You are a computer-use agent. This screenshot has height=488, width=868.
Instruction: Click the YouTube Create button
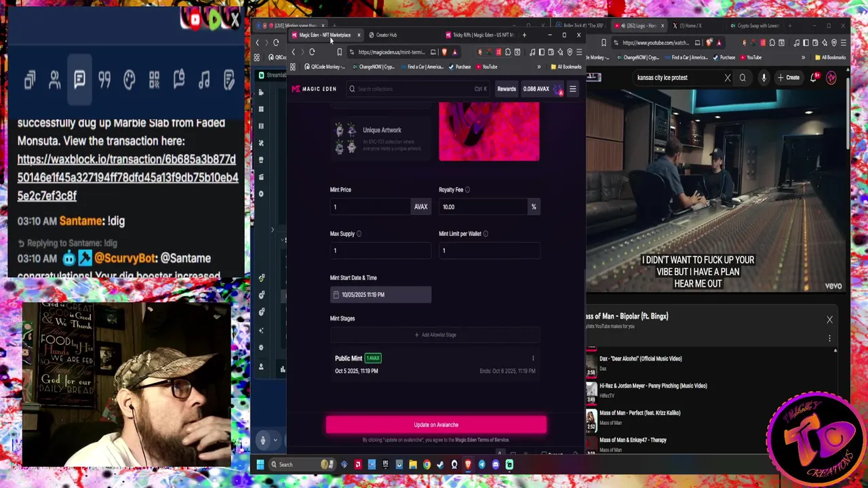coord(789,78)
